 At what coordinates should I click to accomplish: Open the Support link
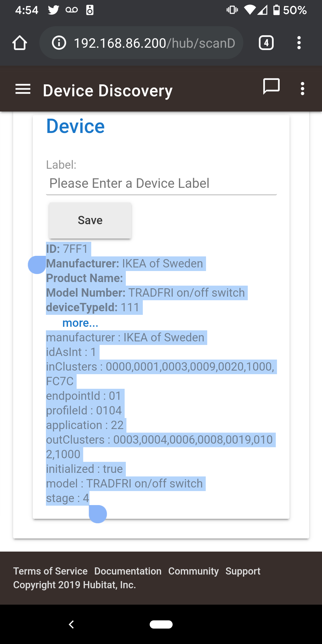click(243, 571)
